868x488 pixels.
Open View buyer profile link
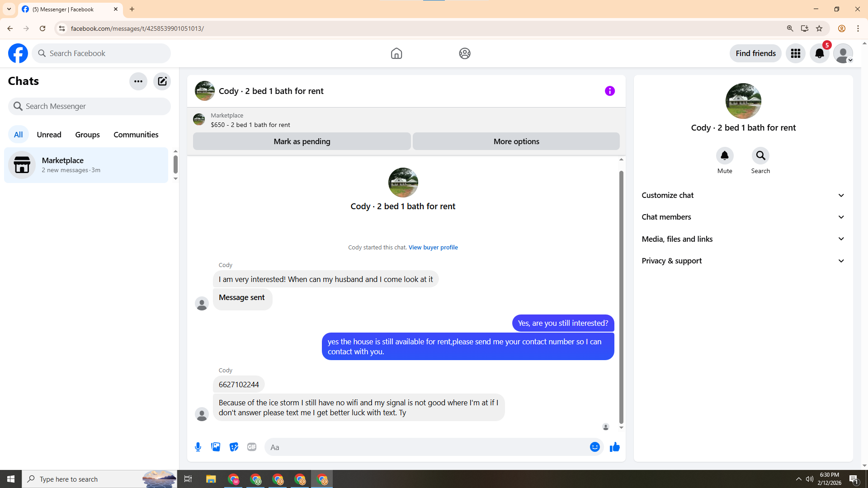point(433,248)
